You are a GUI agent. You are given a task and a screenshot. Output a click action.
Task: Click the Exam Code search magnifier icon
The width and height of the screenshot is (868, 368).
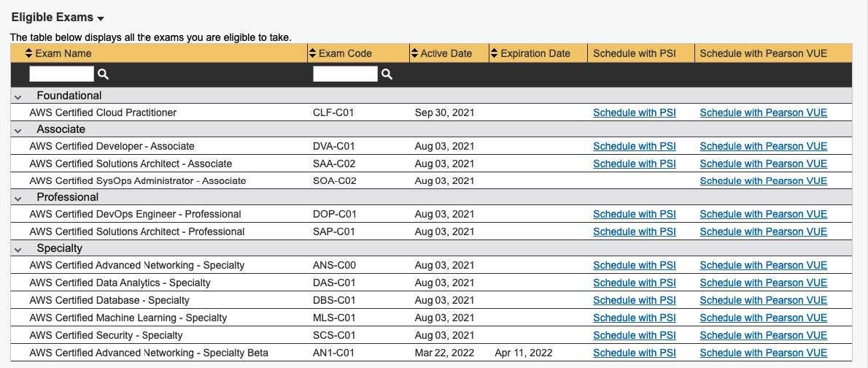387,74
